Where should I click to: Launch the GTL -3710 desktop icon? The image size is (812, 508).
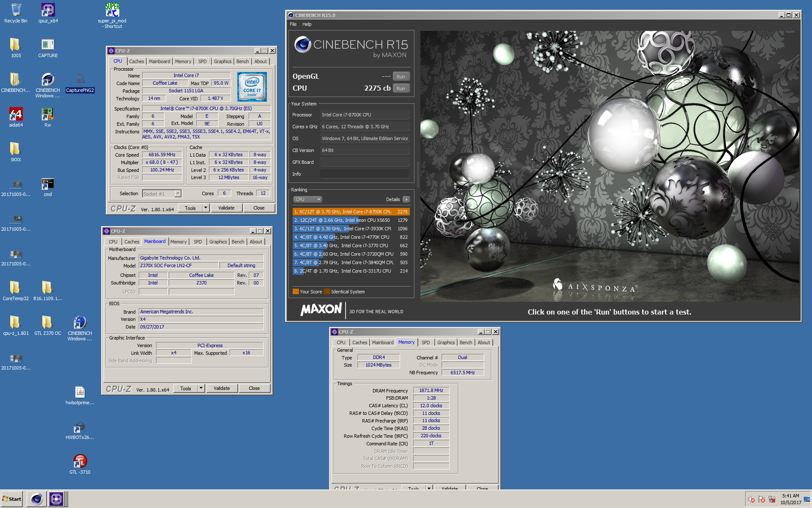(x=80, y=464)
